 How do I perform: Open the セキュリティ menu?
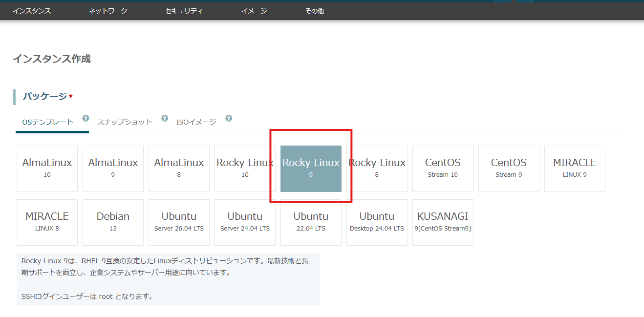coord(184,11)
